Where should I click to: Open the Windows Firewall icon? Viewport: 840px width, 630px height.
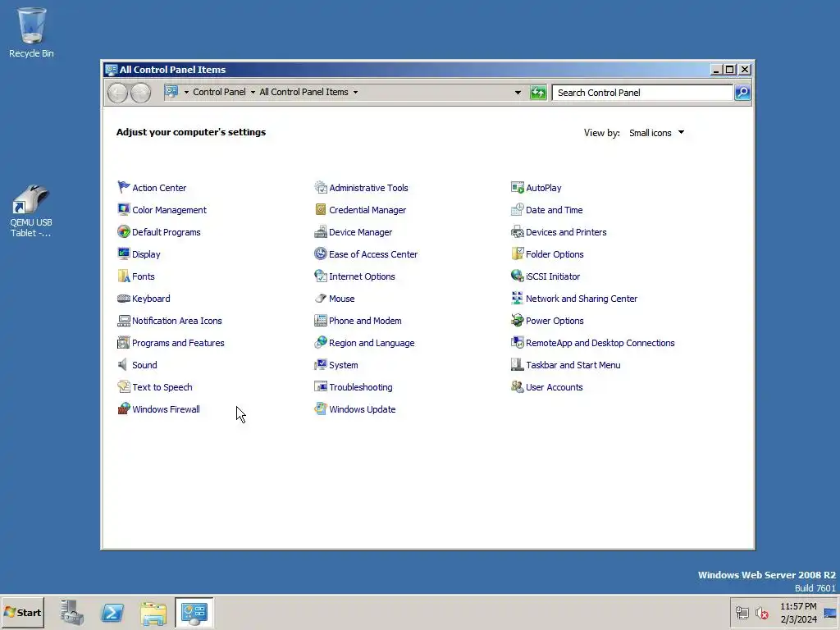[x=124, y=409]
